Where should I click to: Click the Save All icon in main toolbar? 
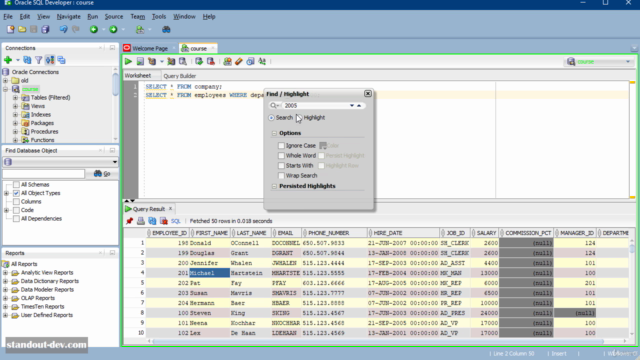(x=45, y=29)
